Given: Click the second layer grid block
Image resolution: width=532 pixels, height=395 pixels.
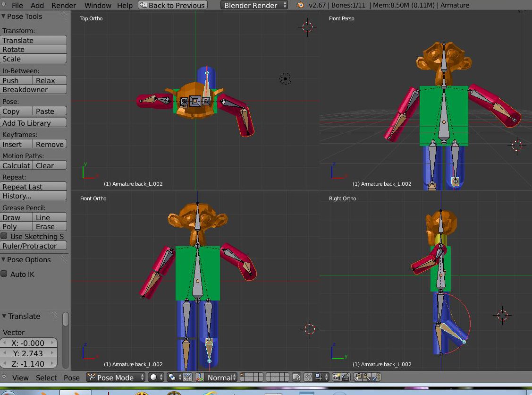Looking at the screenshot, I should 277,378.
